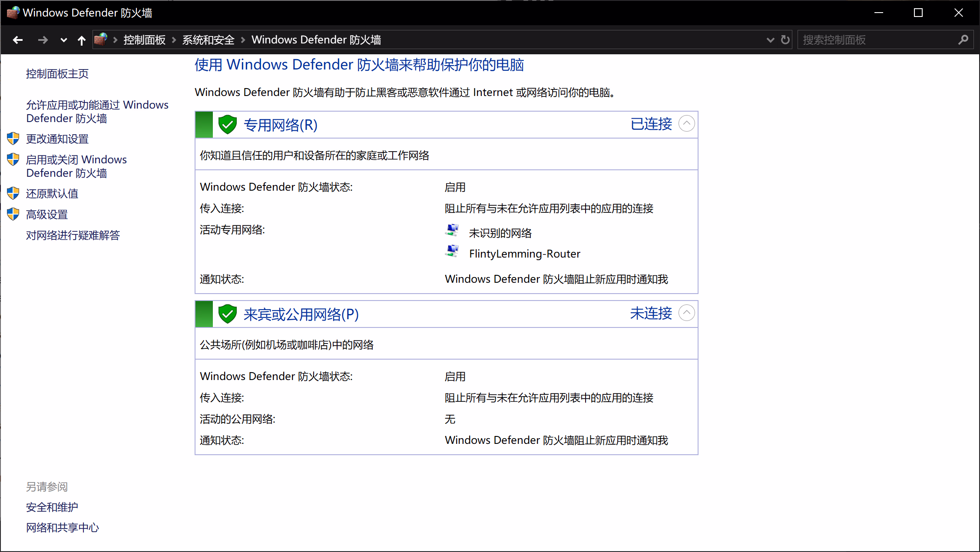Collapse the 来宾或公用网络 section chevron
The height and width of the screenshot is (552, 980).
[x=686, y=313]
